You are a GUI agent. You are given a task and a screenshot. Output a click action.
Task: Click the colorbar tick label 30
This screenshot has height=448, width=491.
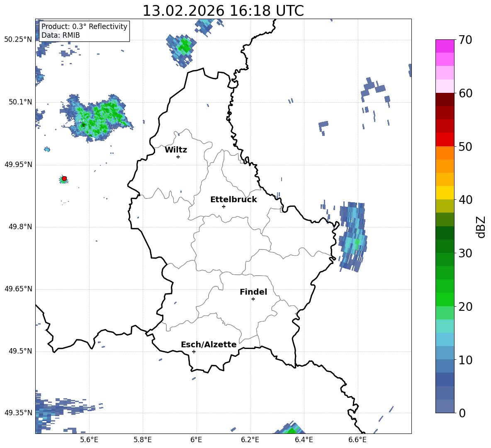465,253
